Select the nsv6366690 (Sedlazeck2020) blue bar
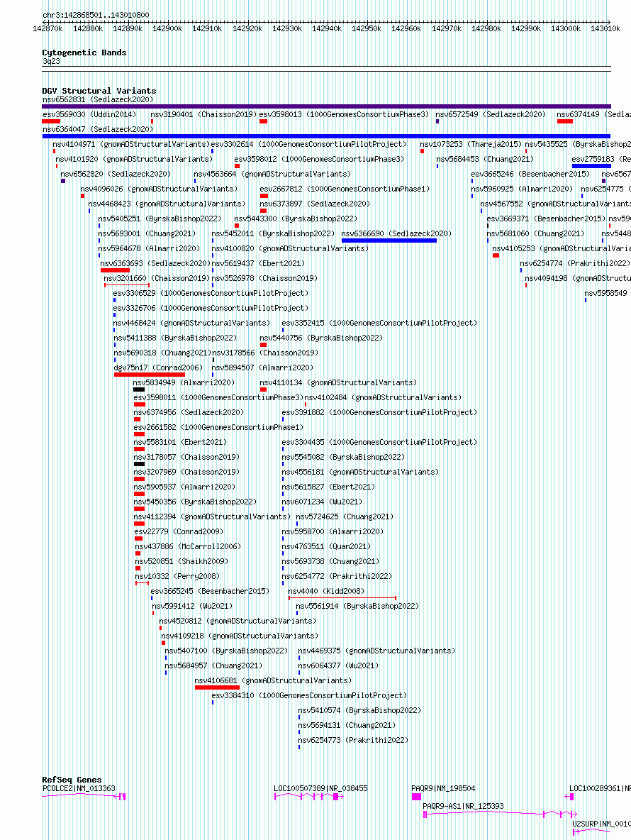The image size is (631, 840). [x=389, y=241]
